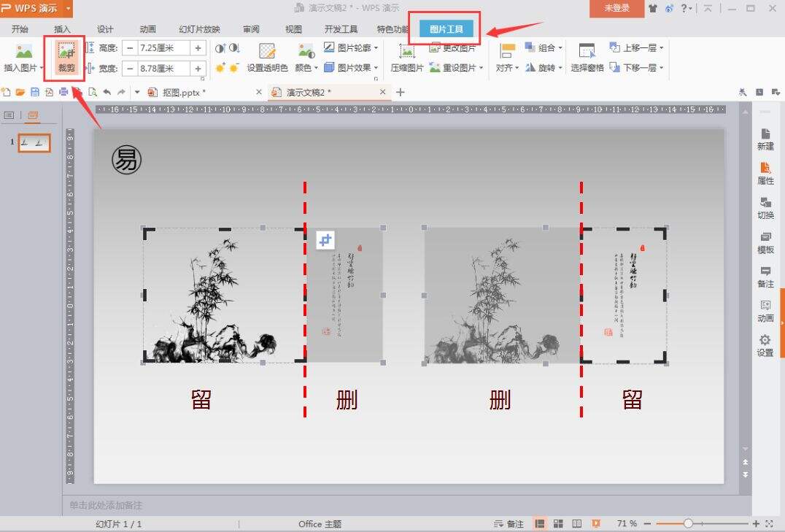Click the print icon in quick toolbar

click(63, 92)
